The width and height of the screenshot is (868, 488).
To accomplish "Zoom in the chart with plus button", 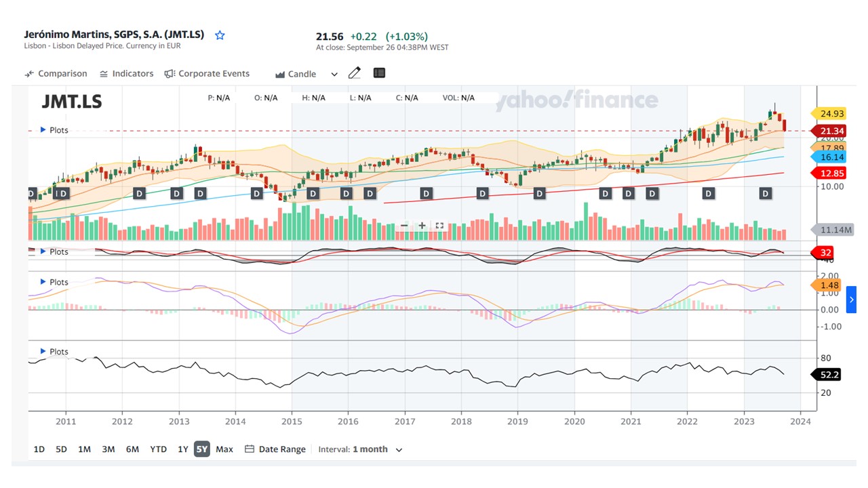I will pos(422,226).
